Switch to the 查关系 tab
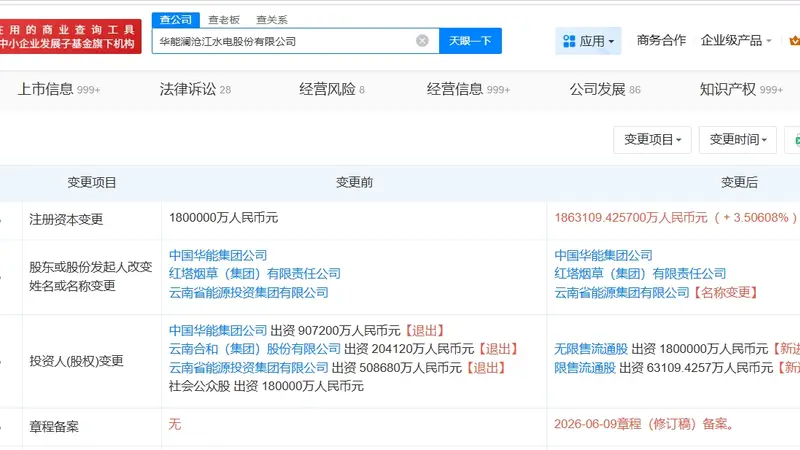The image size is (800, 450). point(271,20)
